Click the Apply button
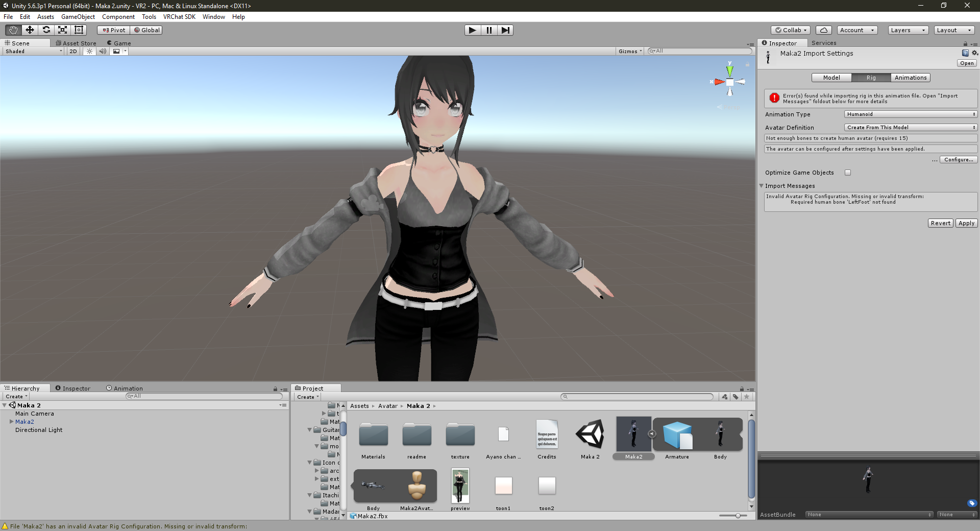 pyautogui.click(x=966, y=223)
